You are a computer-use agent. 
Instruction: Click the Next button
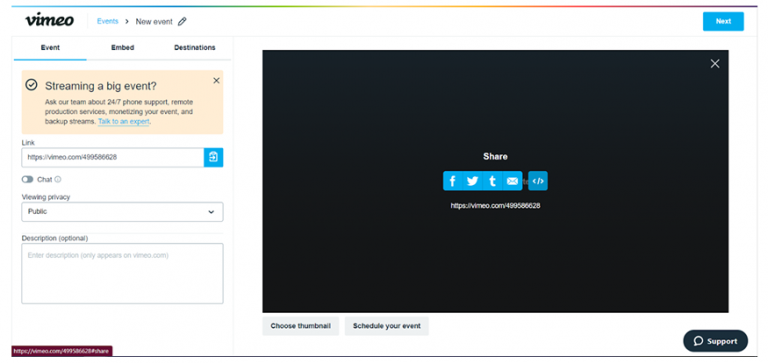[723, 21]
